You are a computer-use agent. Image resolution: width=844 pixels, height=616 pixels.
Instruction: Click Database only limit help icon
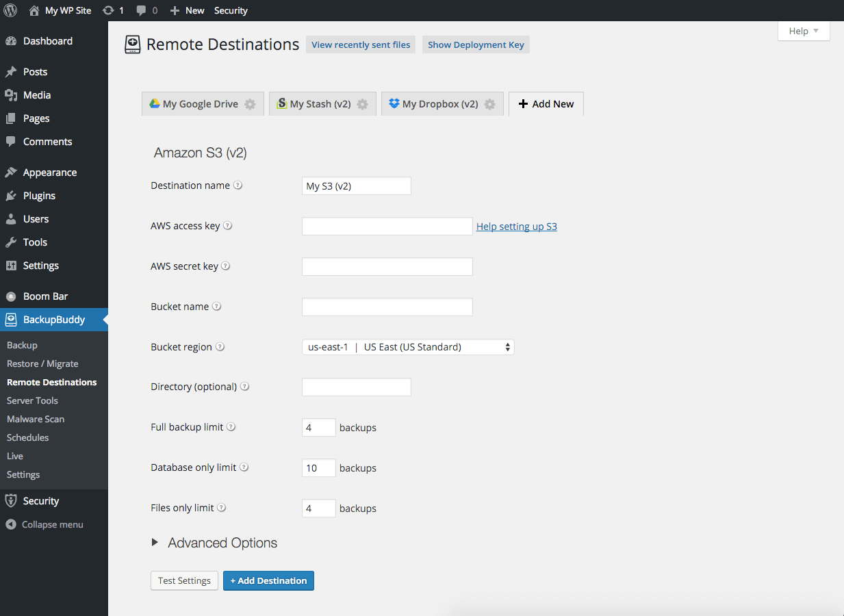pyautogui.click(x=244, y=467)
